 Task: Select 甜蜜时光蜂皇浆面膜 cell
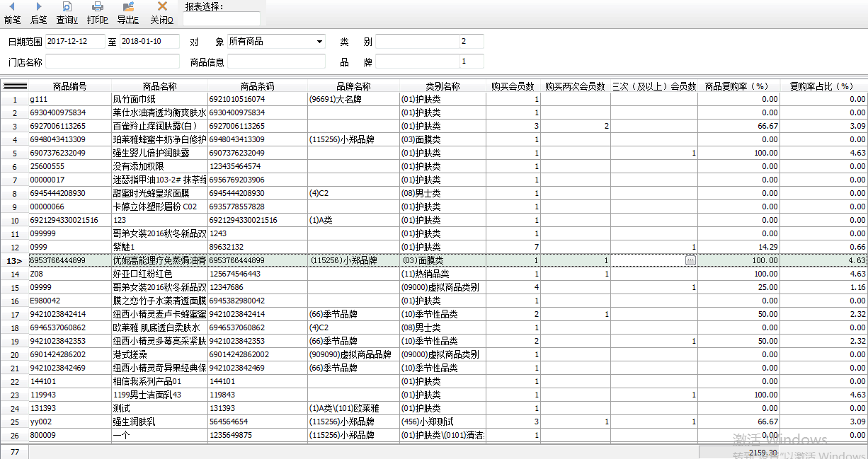click(x=159, y=193)
